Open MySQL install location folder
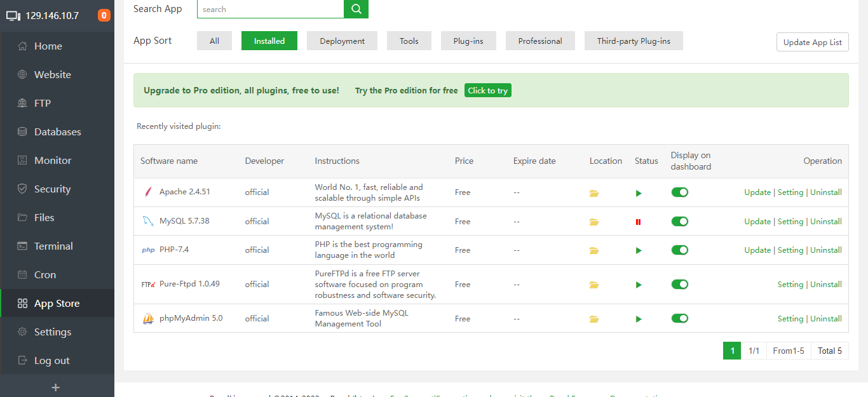Screen dimensions: 868x397 pos(594,222)
